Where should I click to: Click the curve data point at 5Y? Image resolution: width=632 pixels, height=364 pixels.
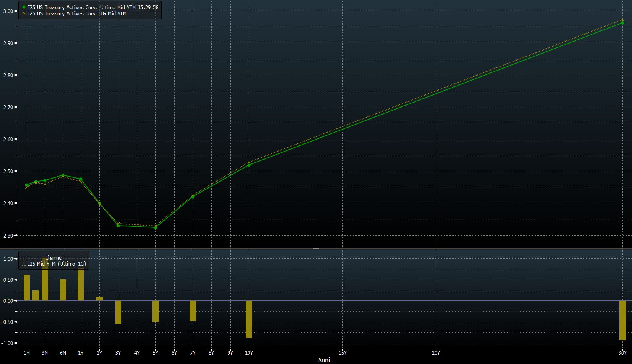click(x=155, y=228)
